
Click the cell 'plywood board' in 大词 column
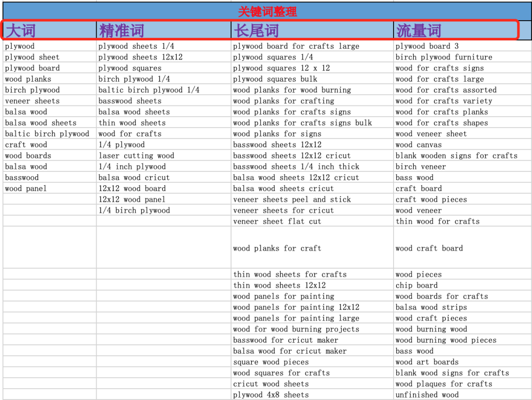[x=50, y=68]
